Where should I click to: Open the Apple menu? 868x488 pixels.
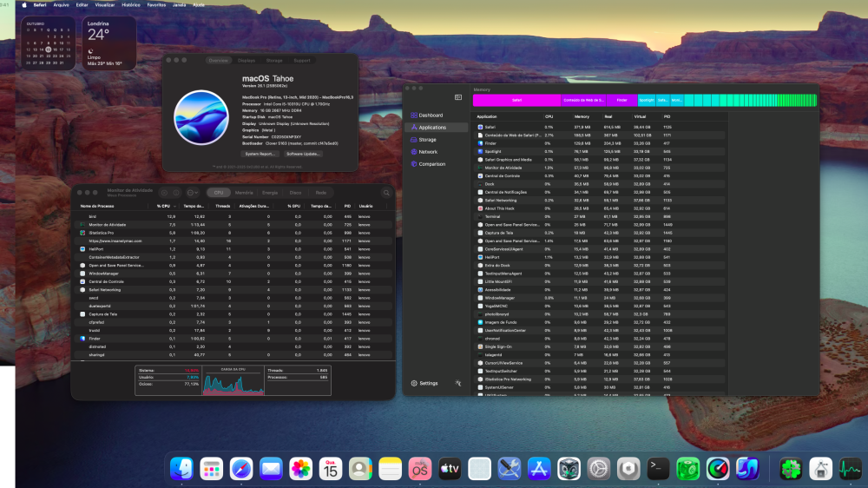pyautogui.click(x=23, y=5)
